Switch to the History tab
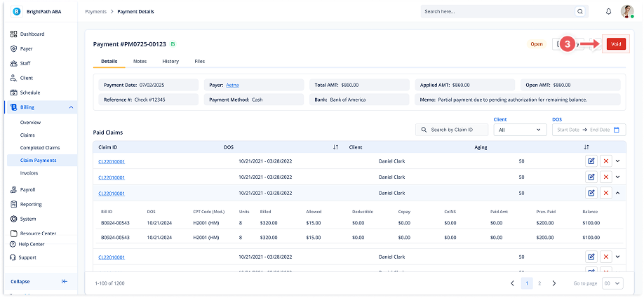Screen dimensions: 644x298 click(170, 61)
